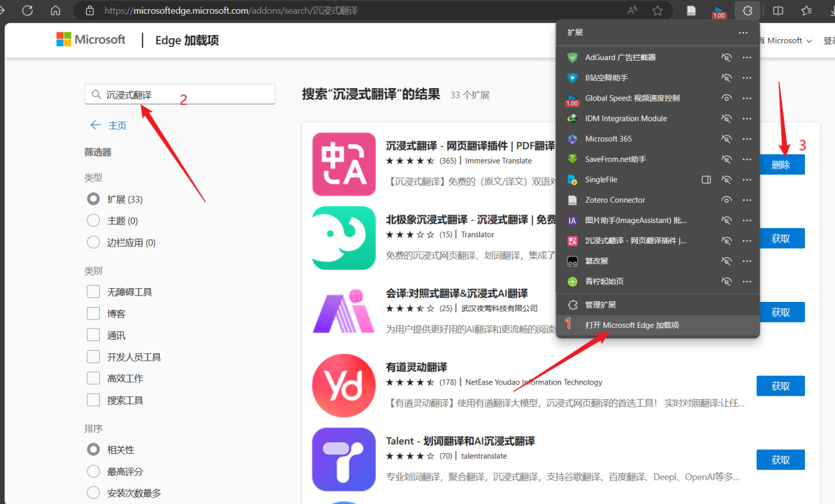This screenshot has height=504, width=835.
Task: Open Favorites list toolbar icon
Action: pos(807,10)
